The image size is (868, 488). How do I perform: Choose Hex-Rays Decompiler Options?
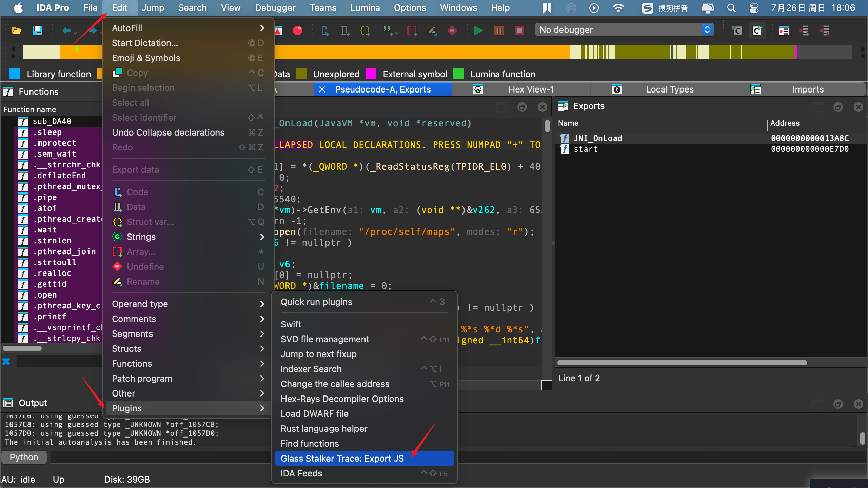364,399
